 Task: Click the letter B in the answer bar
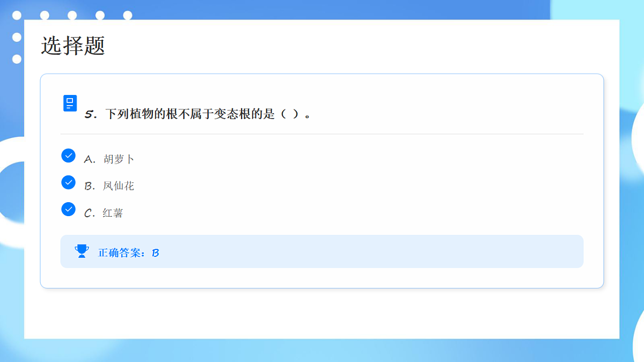click(156, 253)
